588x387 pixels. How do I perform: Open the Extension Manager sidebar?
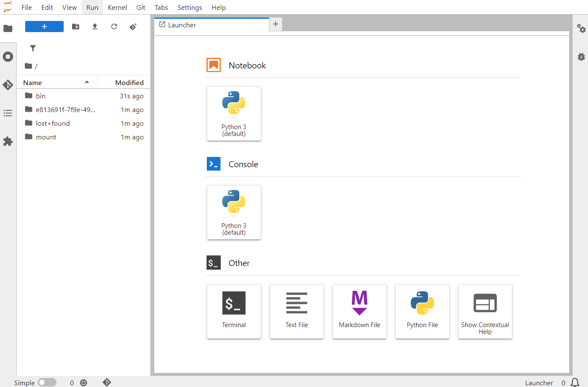click(x=8, y=141)
